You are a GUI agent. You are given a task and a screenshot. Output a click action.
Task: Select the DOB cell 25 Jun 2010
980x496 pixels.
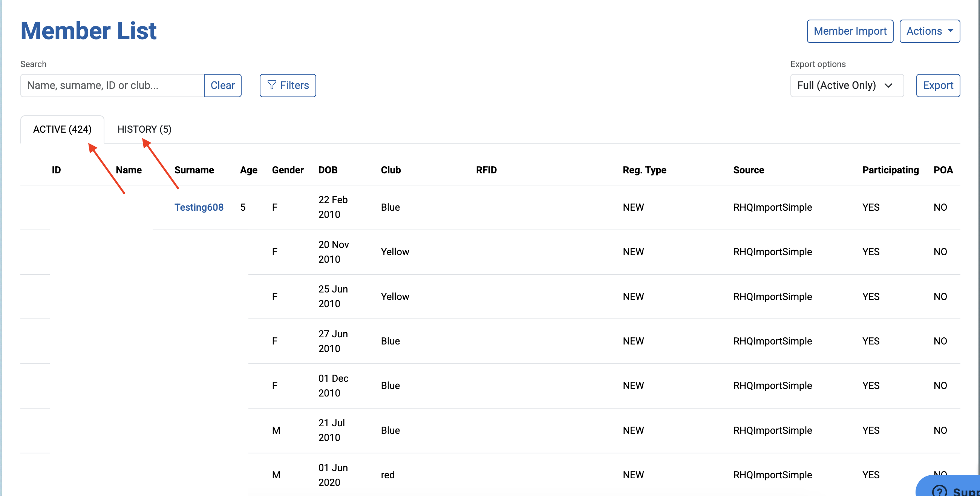click(333, 296)
